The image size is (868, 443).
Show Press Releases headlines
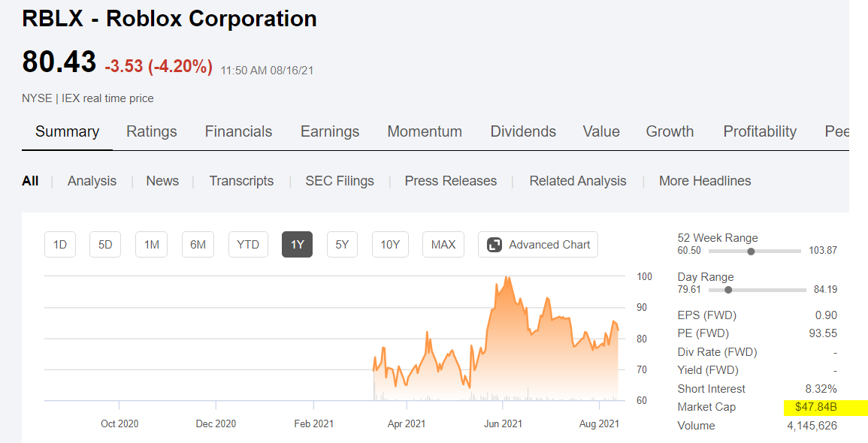click(451, 181)
